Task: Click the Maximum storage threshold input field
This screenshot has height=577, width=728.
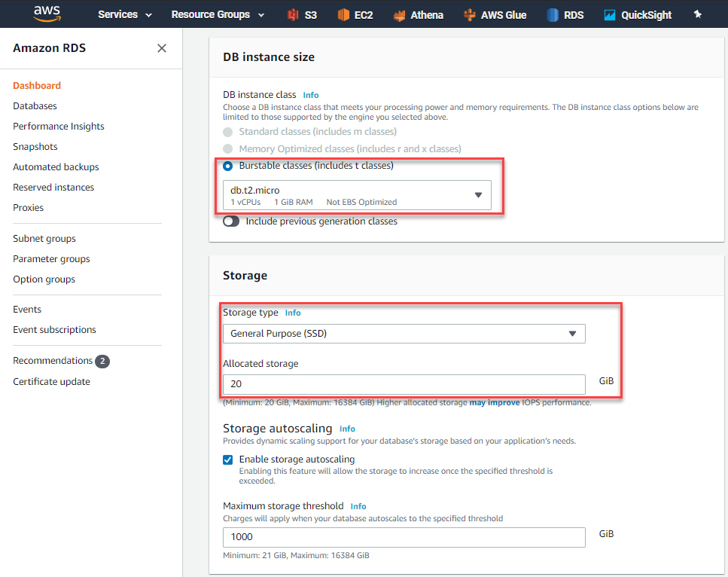Action: (x=404, y=537)
